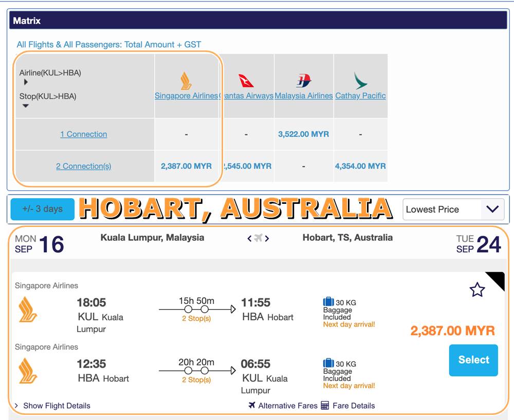Image resolution: width=514 pixels, height=420 pixels.
Task: Click baggage icon for return 30 KG
Action: coord(328,363)
